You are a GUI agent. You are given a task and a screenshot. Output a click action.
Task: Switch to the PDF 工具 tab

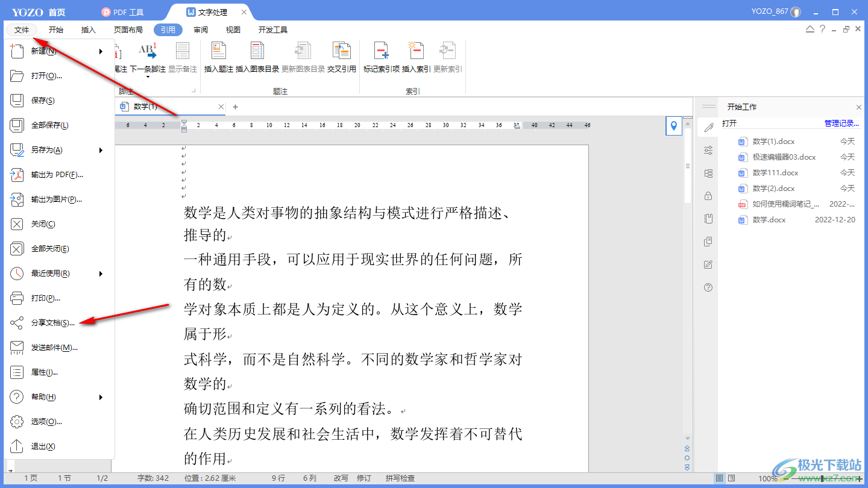123,12
